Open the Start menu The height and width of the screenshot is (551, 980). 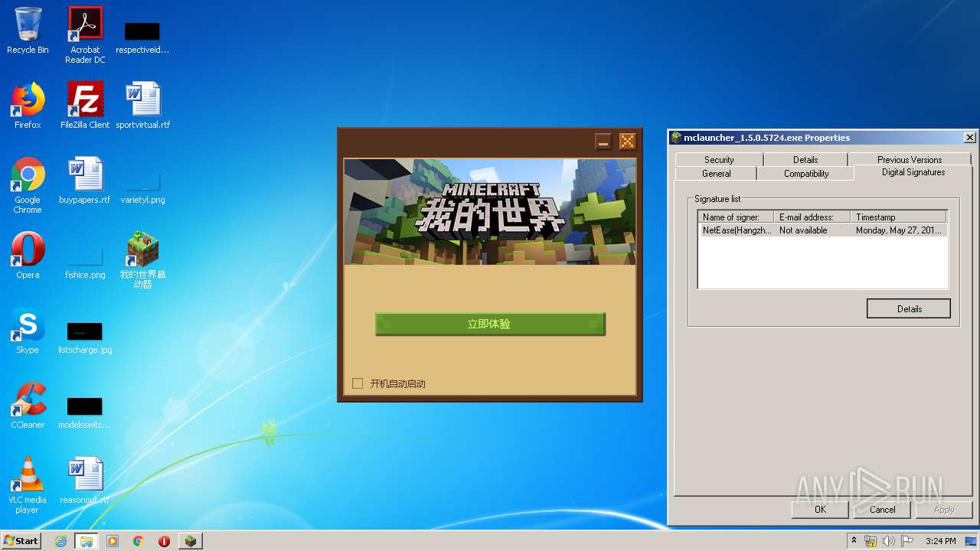[21, 541]
